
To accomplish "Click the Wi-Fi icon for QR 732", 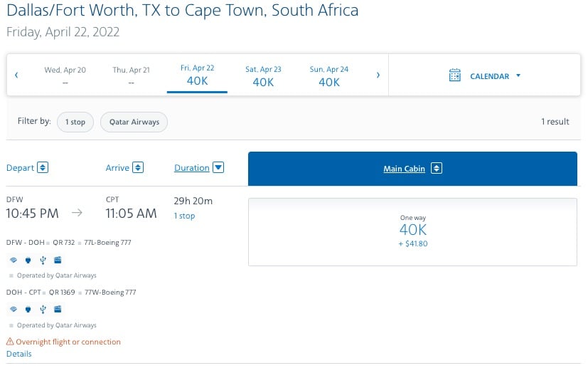I will click(x=14, y=260).
